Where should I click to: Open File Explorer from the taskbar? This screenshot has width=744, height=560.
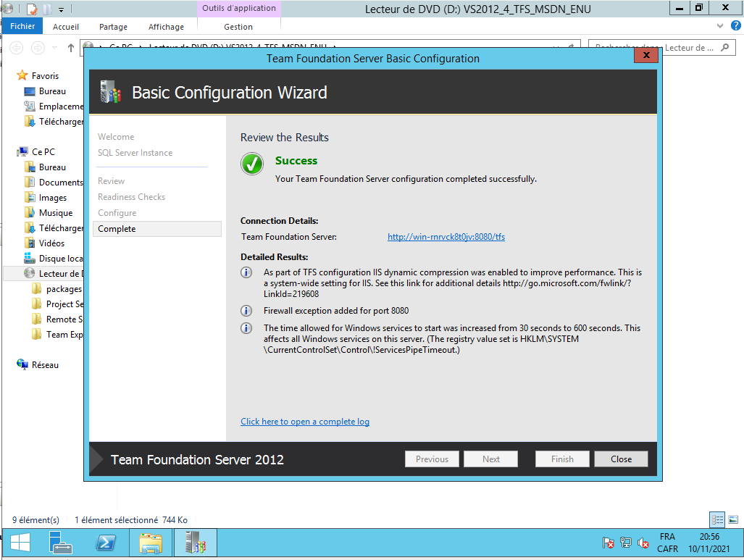pos(151,542)
